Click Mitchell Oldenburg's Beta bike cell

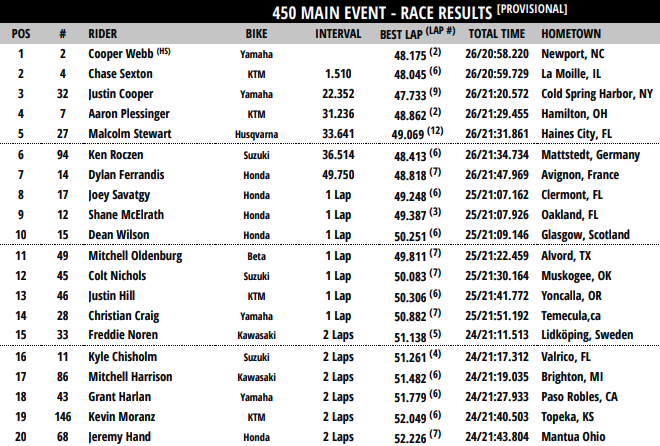pyautogui.click(x=256, y=256)
